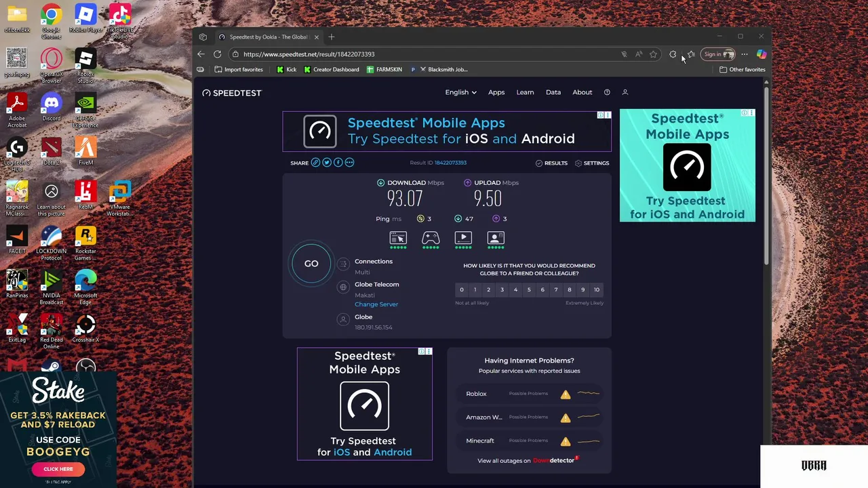Open Blacksmith Job bookmark

point(443,70)
